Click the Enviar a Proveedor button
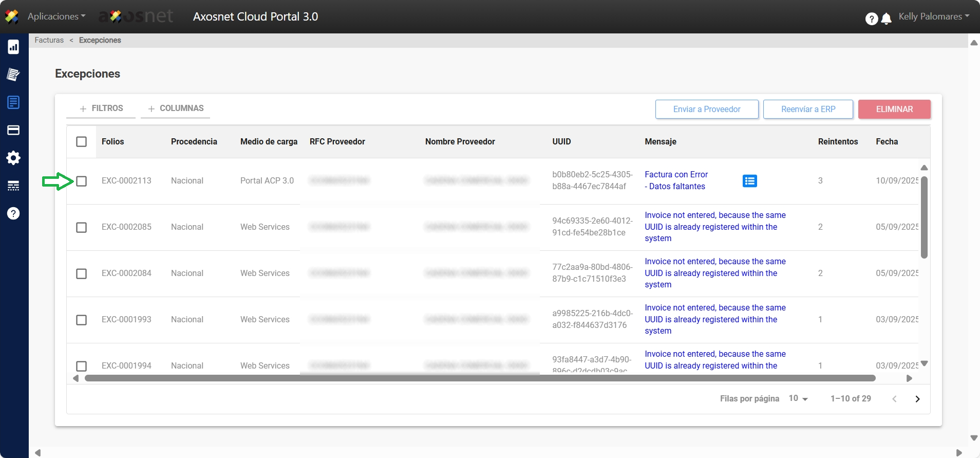 (x=706, y=109)
